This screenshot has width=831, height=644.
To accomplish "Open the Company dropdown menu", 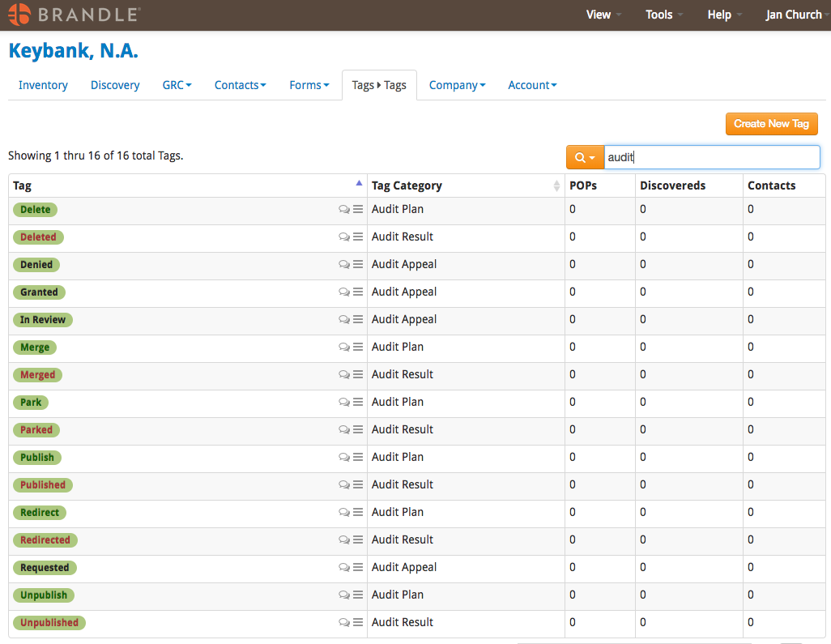I will 457,85.
